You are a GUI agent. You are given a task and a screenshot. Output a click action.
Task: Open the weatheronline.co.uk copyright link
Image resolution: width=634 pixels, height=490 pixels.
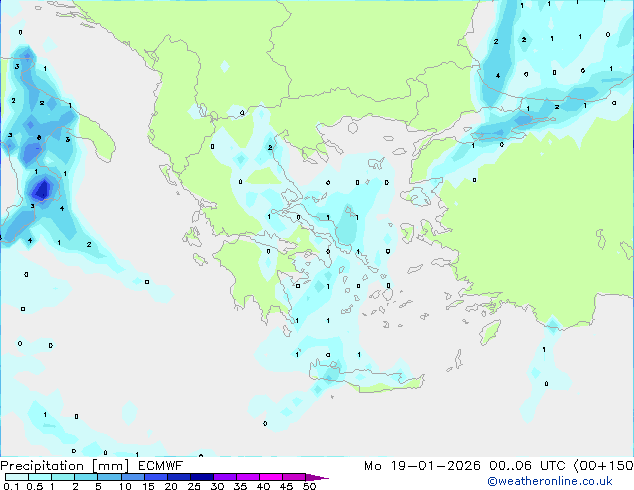550,481
